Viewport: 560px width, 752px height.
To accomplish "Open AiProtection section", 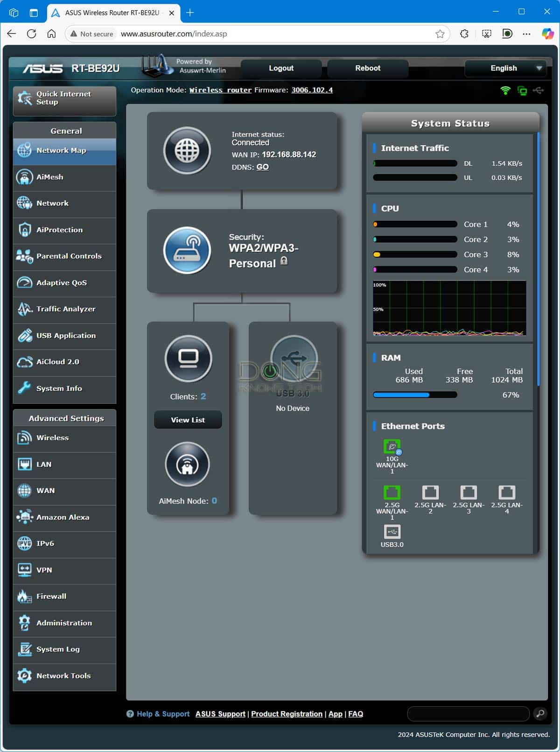I will coord(64,230).
